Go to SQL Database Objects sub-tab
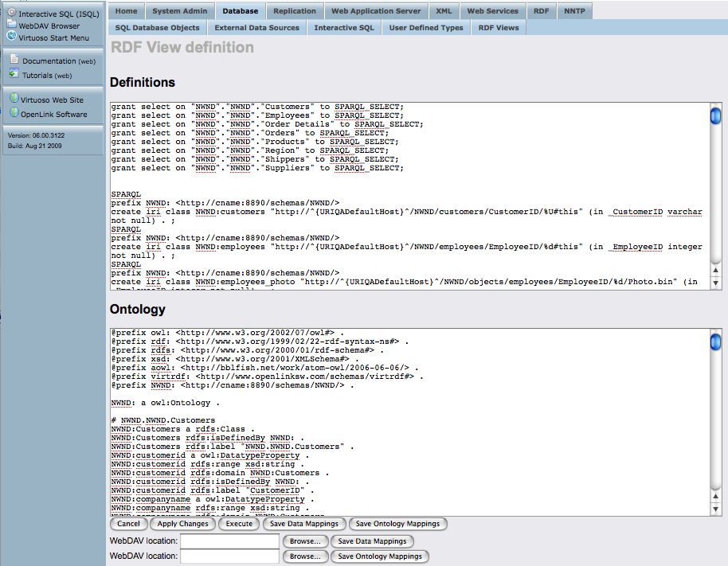 click(157, 28)
